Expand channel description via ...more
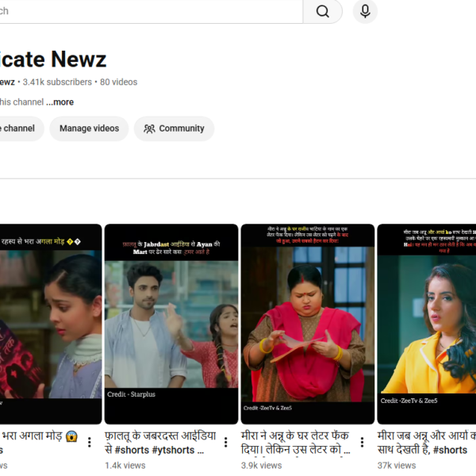Screen dimensions: 476x476 coord(59,102)
